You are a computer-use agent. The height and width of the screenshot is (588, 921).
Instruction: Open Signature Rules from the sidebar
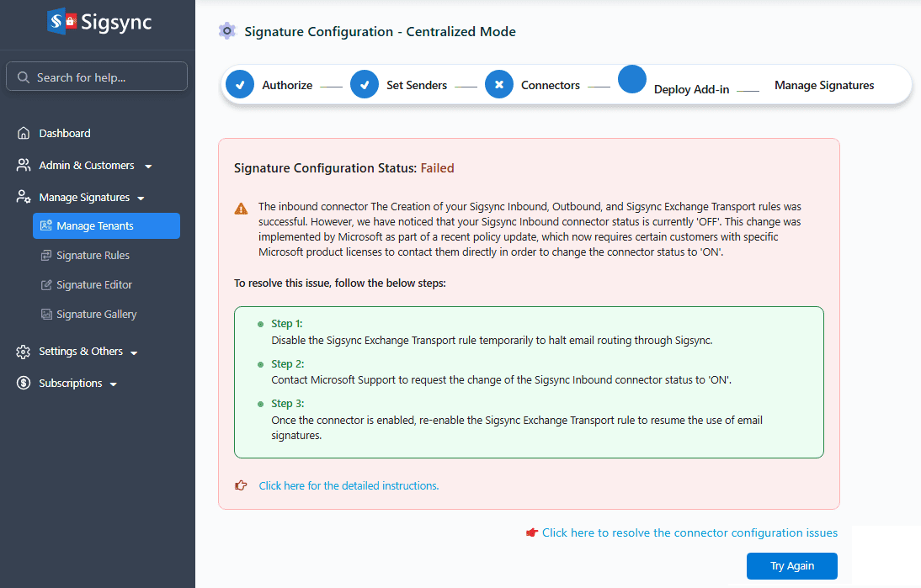93,256
